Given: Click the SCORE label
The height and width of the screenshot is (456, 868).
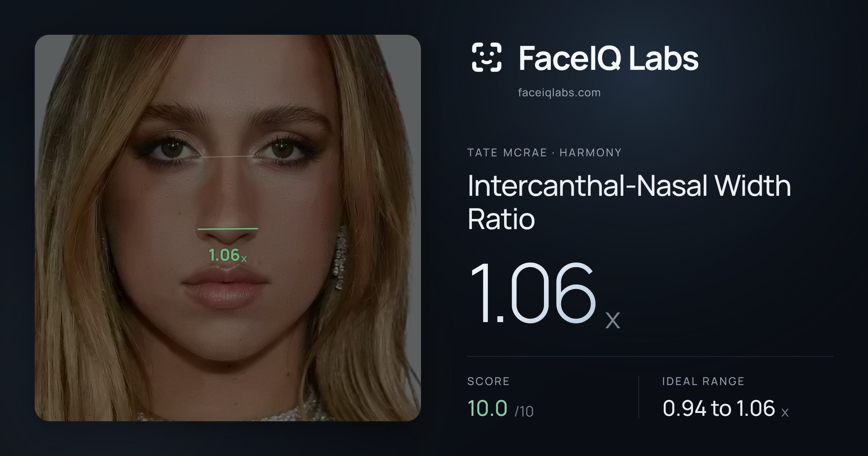Looking at the screenshot, I should coord(488,381).
